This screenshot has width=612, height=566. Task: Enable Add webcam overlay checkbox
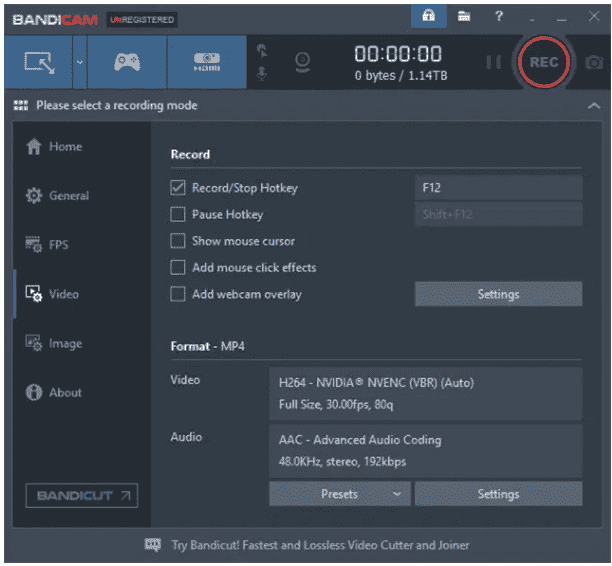(x=178, y=294)
